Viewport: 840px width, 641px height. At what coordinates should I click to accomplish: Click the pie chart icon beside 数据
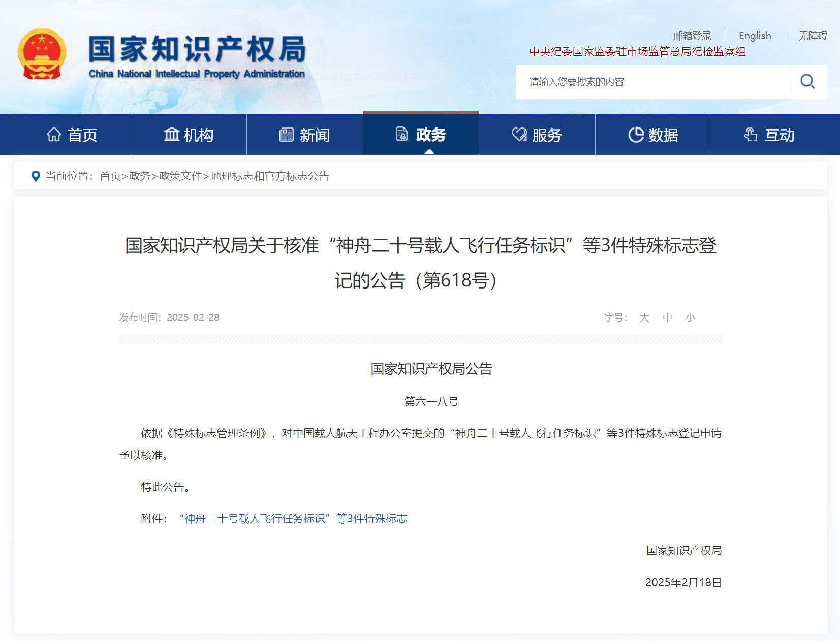point(636,134)
